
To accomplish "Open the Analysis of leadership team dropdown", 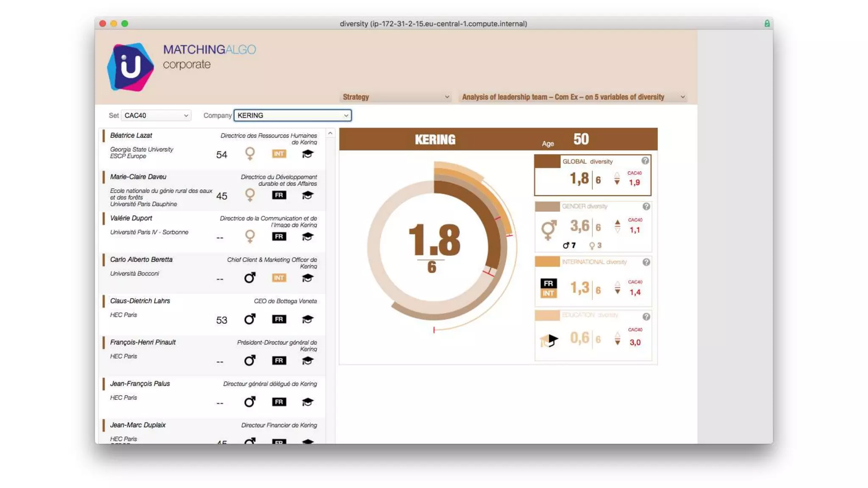I will coord(573,97).
